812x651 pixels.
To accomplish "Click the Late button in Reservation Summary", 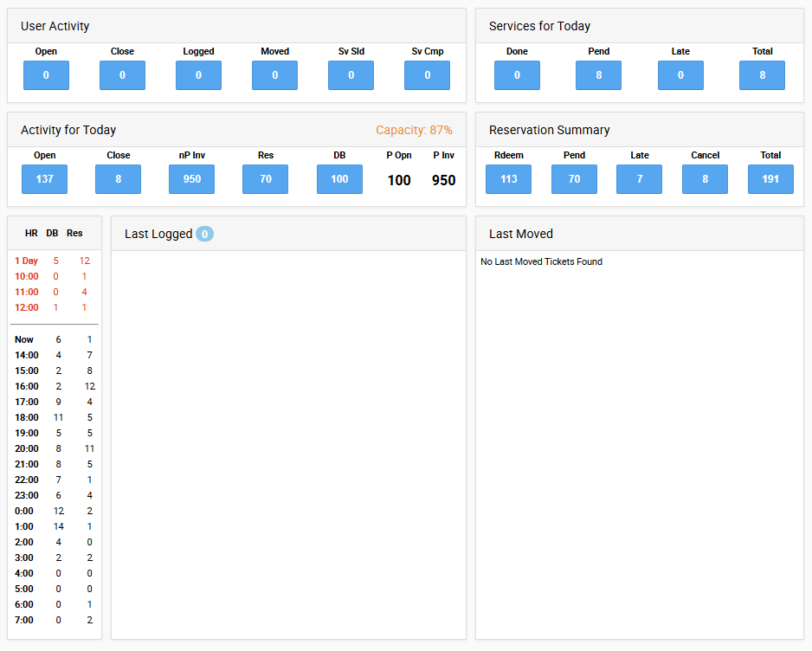I will point(639,179).
